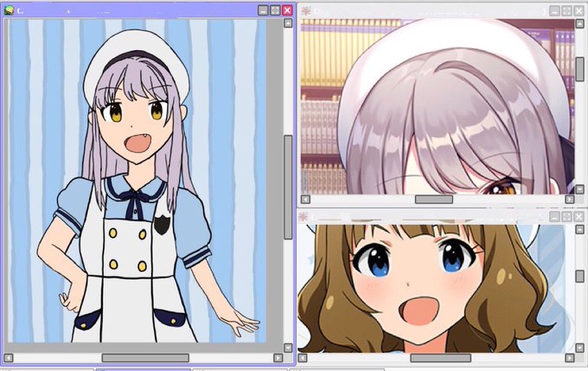Close the left drawing window
The width and height of the screenshot is (588, 371).
pos(287,10)
